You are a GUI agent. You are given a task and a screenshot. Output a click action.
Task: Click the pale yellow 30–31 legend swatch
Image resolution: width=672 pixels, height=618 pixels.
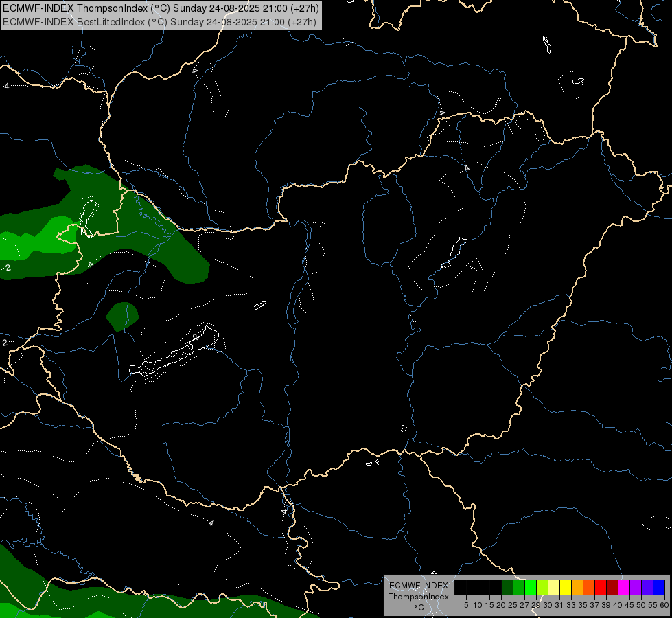click(x=554, y=587)
